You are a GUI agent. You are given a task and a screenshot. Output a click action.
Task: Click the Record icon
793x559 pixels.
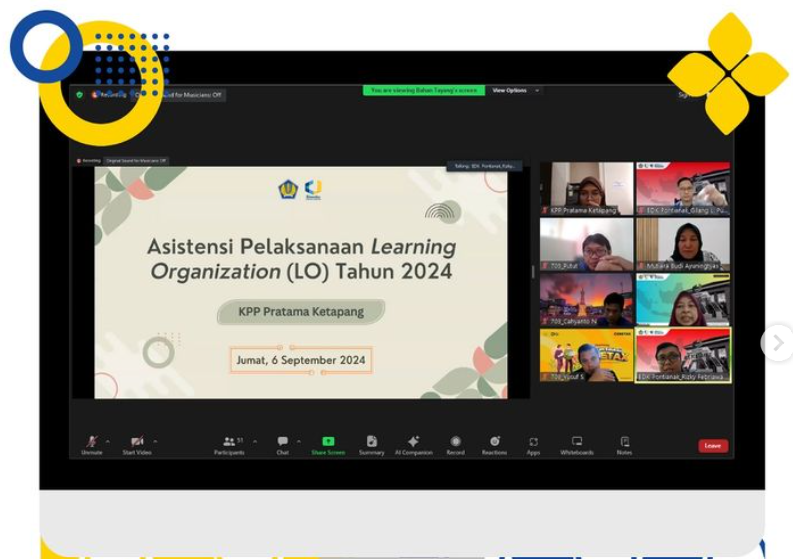455,441
